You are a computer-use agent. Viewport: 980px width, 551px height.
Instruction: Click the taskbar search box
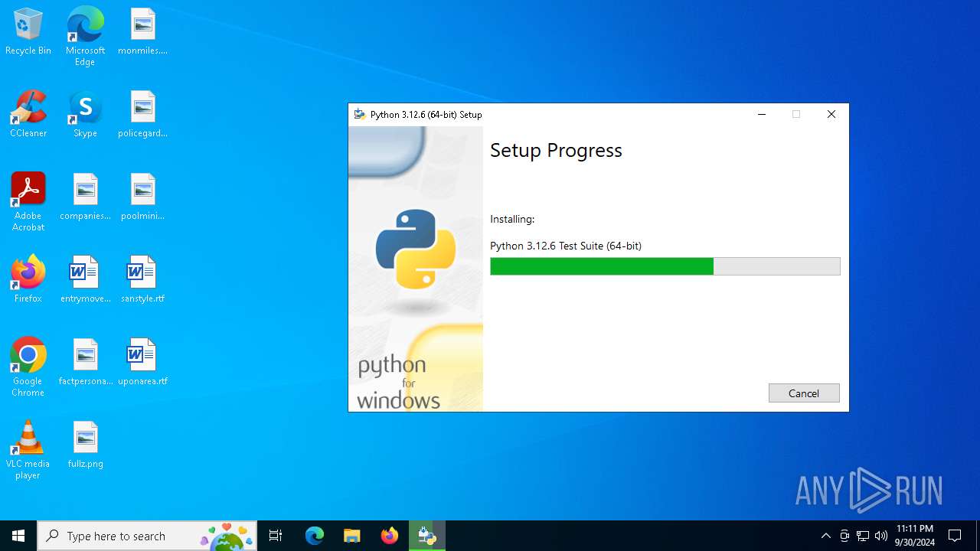[x=148, y=536]
